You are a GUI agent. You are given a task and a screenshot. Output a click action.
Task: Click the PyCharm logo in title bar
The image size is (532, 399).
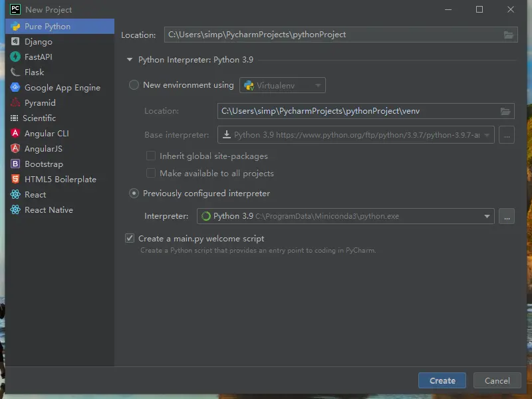pos(15,9)
